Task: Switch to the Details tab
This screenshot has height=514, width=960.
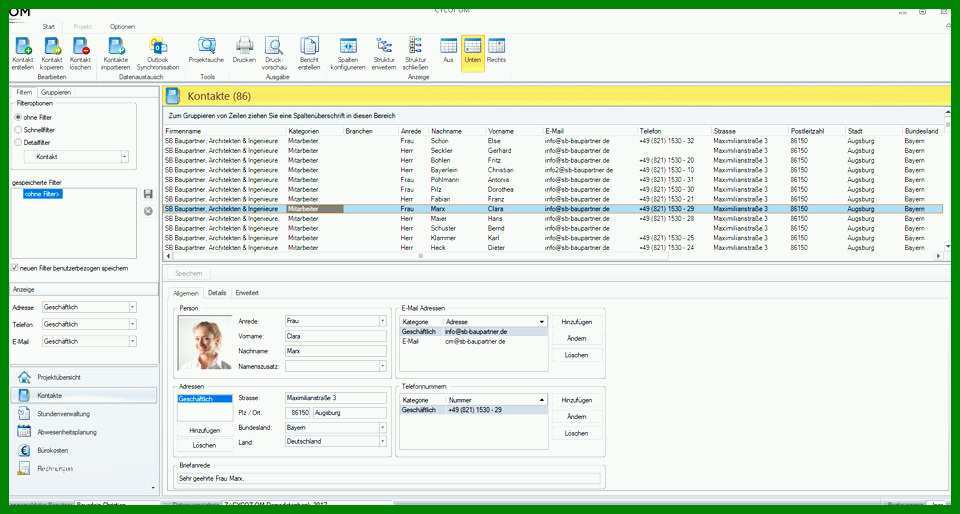Action: pos(217,293)
